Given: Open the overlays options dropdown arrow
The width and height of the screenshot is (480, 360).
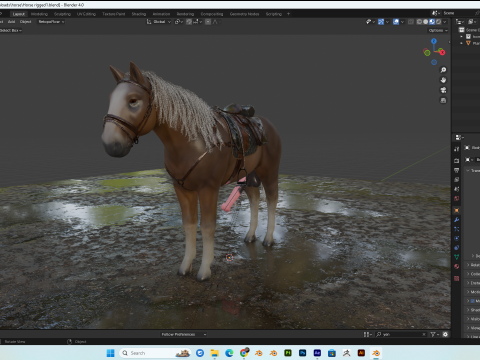Looking at the screenshot, I should pyautogui.click(x=402, y=22).
